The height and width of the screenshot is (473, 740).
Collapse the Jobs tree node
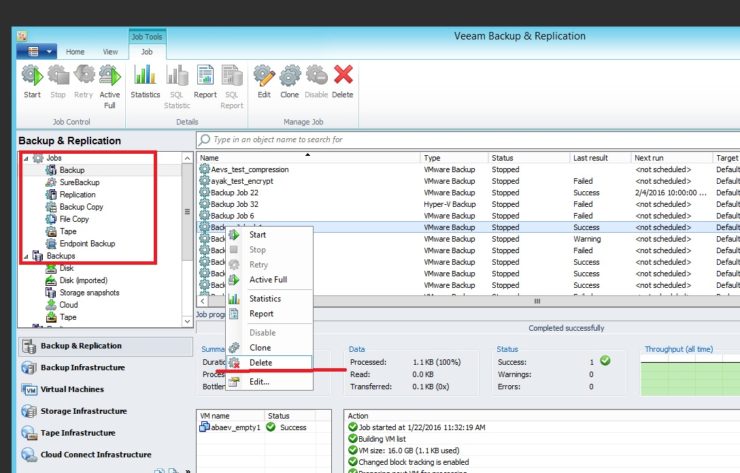[x=26, y=158]
